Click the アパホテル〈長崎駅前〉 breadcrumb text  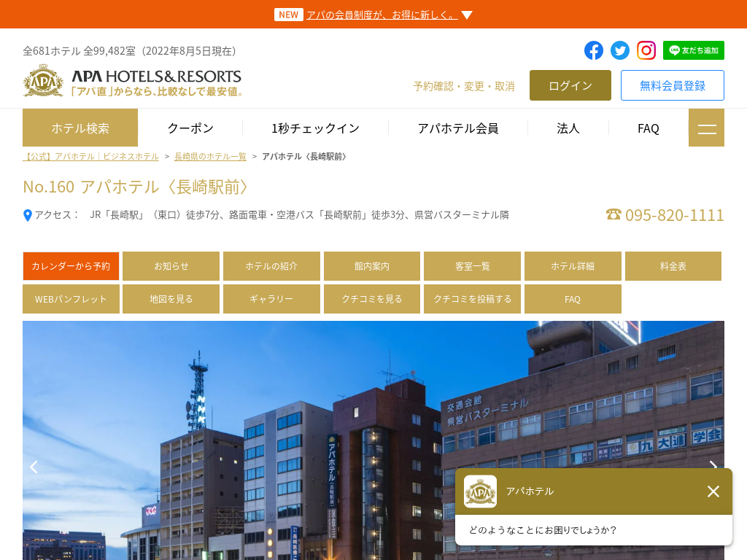304,156
